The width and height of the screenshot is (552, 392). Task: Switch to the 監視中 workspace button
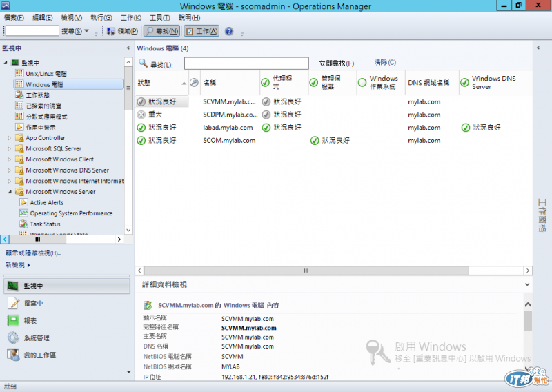click(x=67, y=286)
